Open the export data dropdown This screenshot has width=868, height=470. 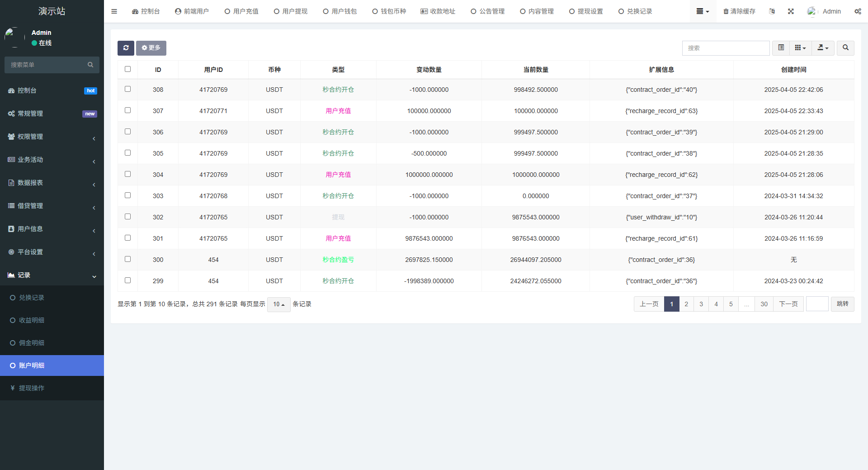pos(823,48)
